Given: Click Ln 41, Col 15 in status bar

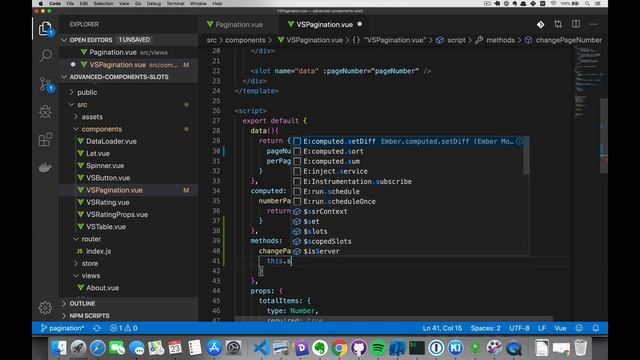Looking at the screenshot, I should tap(442, 328).
